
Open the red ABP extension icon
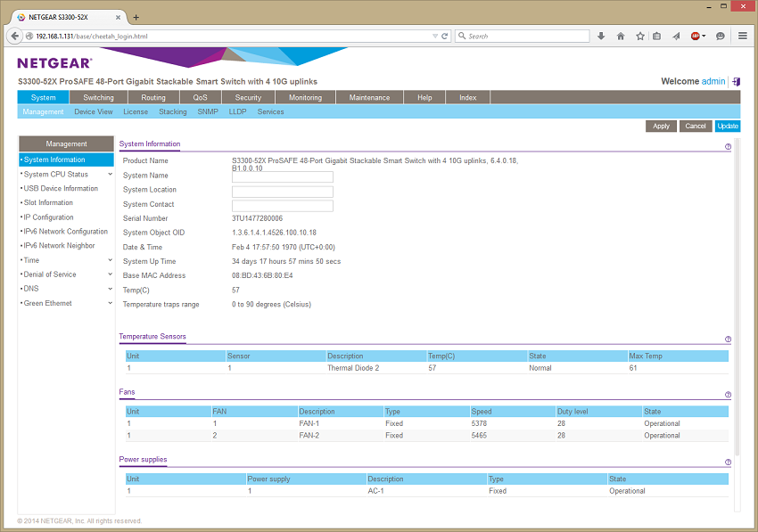(x=696, y=37)
